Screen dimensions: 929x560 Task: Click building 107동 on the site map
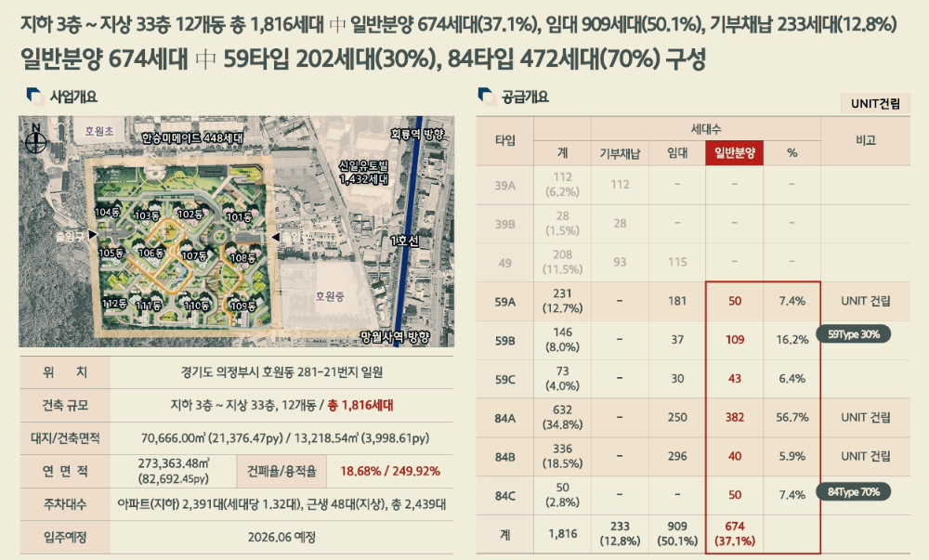194,255
